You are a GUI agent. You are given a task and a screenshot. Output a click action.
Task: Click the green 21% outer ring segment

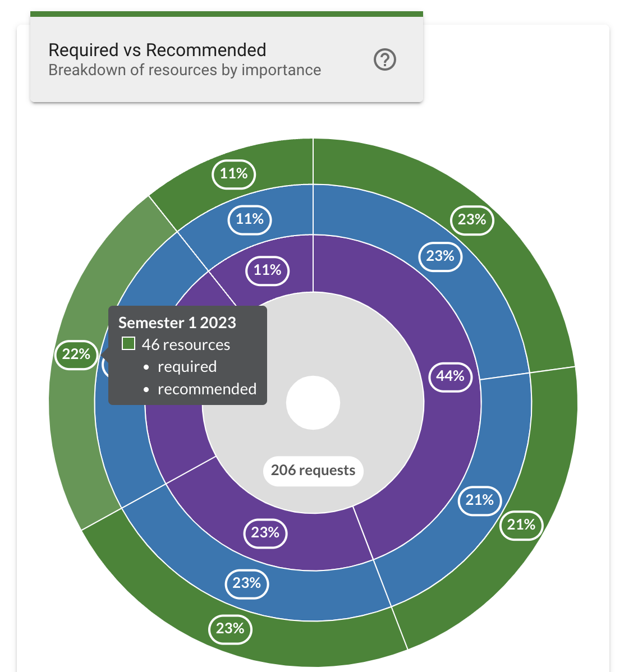520,526
